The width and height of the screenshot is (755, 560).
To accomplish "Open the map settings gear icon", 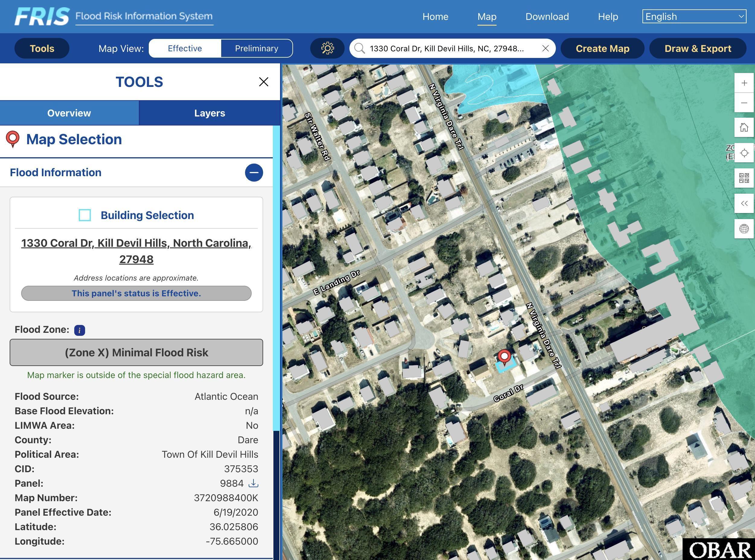I will pyautogui.click(x=327, y=49).
